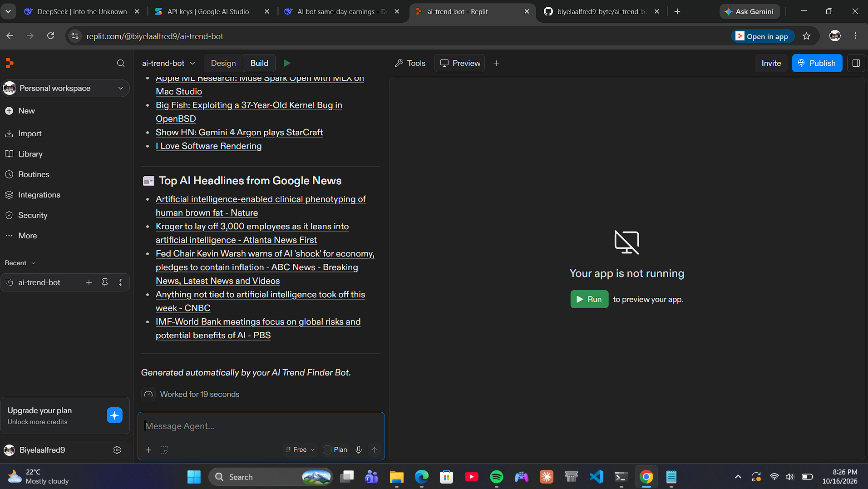The image size is (868, 489).
Task: Open the ai-trend-bot project name dropdown
Action: click(x=168, y=63)
